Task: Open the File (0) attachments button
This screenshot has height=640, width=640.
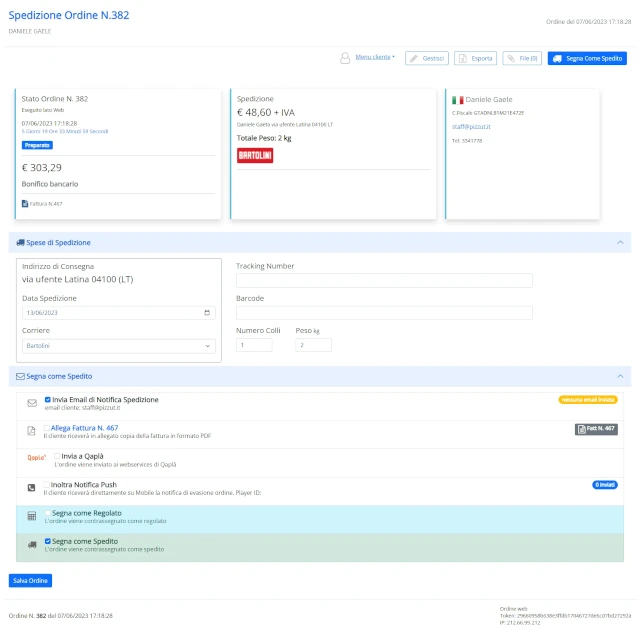Action: point(522,58)
